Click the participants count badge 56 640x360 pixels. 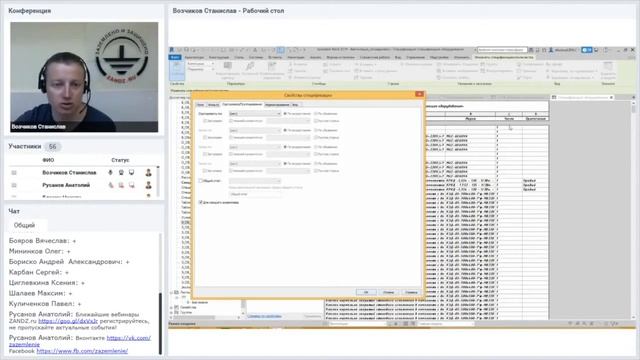pos(52,147)
